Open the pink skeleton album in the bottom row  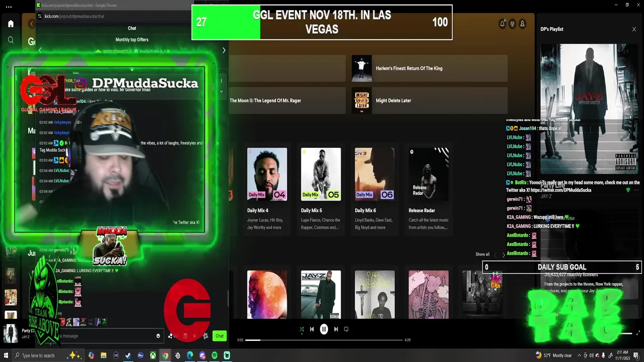[x=429, y=295]
